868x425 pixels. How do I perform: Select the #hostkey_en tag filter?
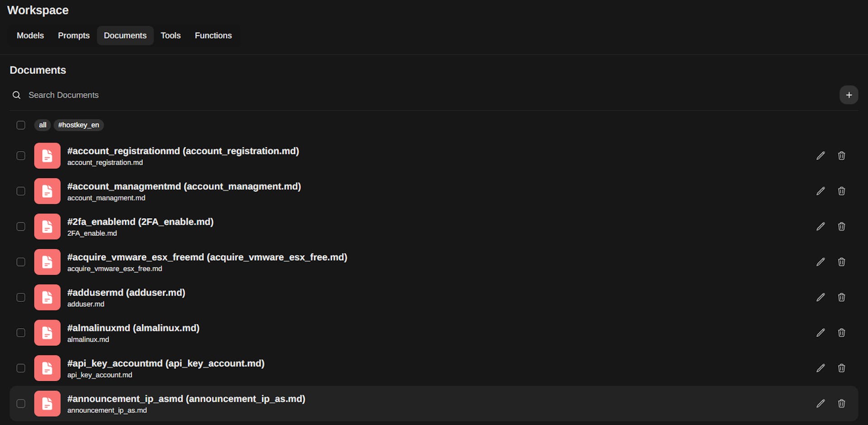78,125
